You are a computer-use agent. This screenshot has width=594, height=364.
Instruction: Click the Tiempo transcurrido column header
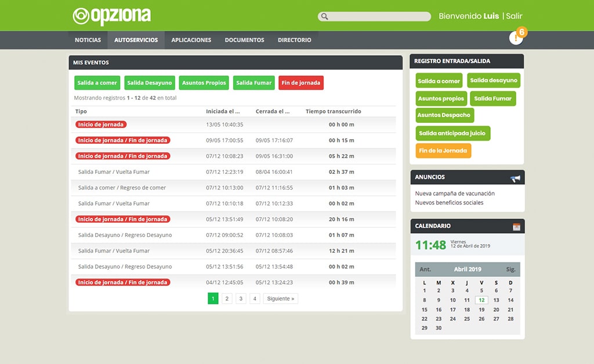tap(334, 111)
